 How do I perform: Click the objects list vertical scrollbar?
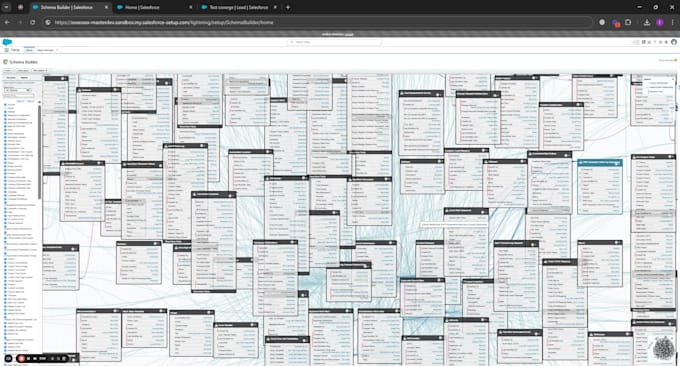(x=39, y=152)
